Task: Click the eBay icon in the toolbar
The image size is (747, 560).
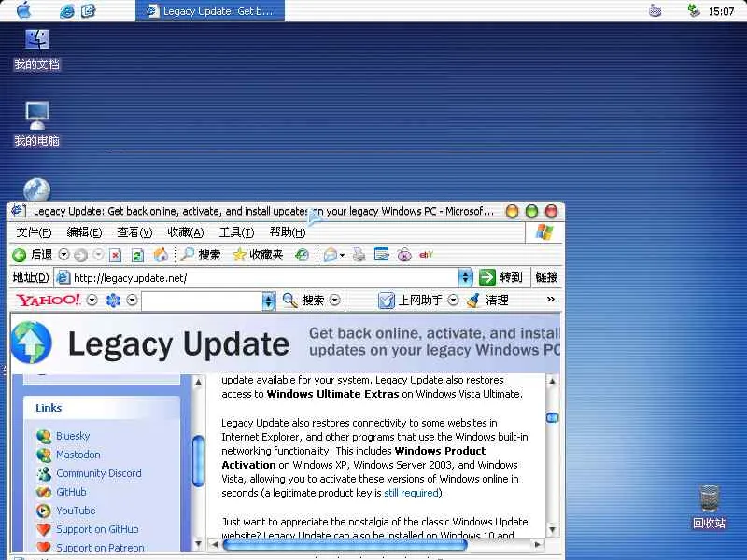Action: (426, 254)
